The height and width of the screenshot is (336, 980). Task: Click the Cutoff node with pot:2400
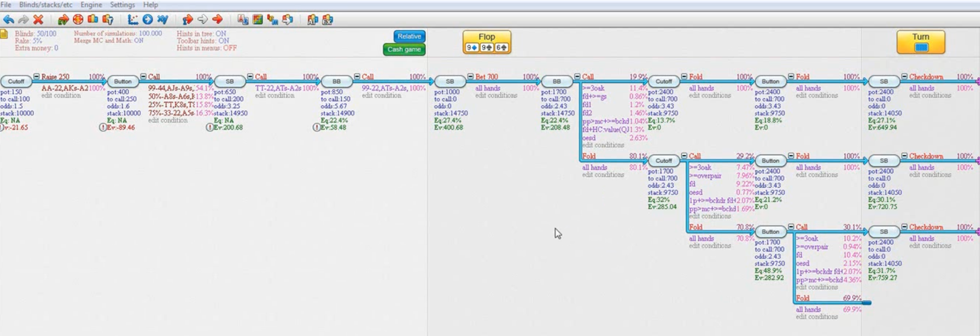(x=663, y=81)
